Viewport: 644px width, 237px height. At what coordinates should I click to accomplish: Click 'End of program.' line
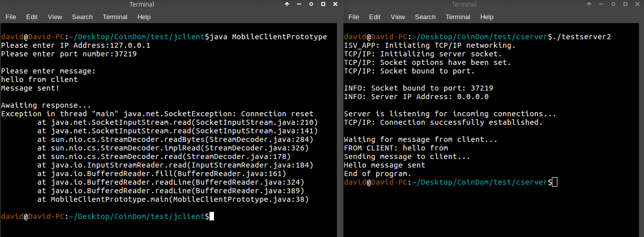(x=378, y=174)
